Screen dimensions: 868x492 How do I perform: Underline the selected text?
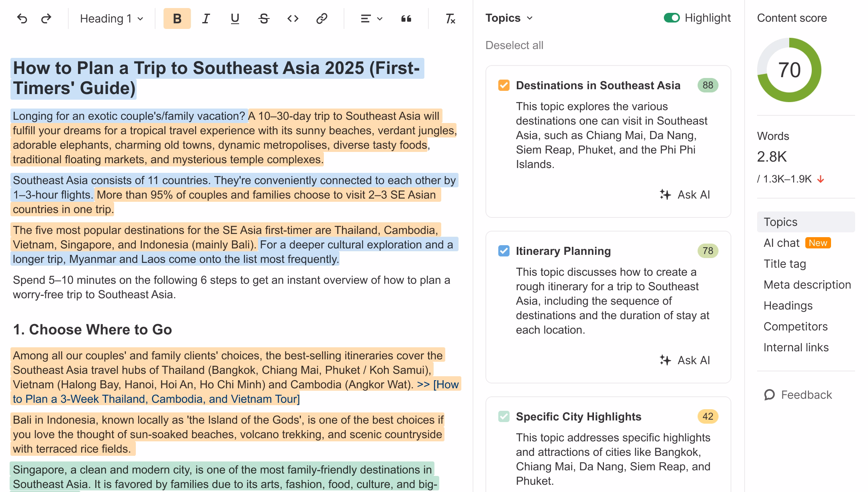pos(234,18)
